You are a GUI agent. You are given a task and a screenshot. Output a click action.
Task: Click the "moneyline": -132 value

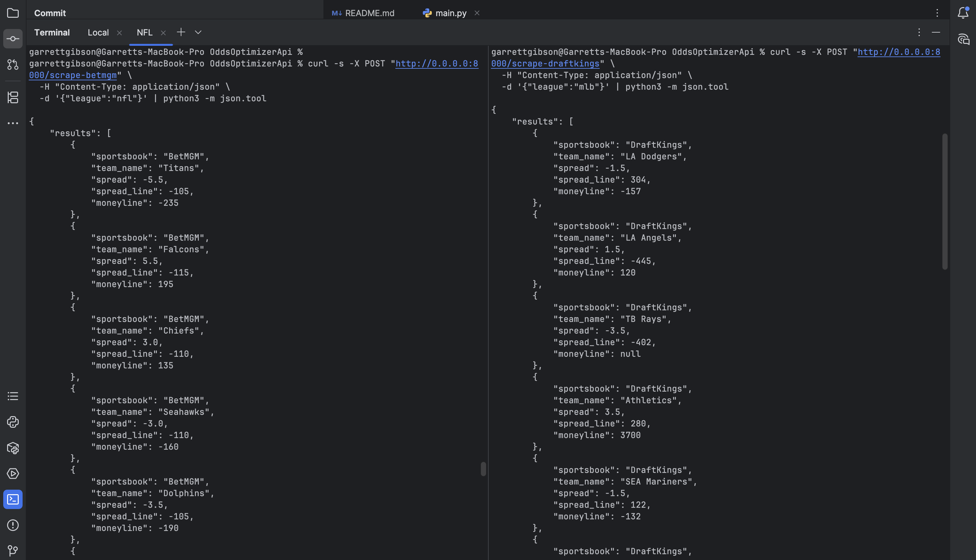(631, 516)
